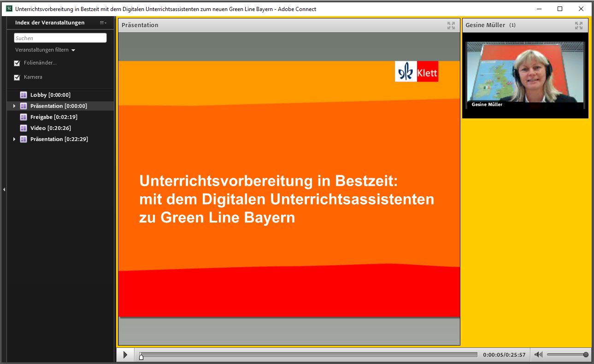
Task: Click the presentation slide title text
Action: click(287, 199)
